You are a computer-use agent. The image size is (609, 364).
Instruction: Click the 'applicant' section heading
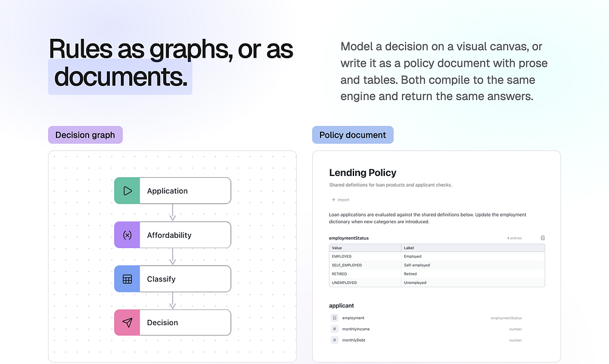click(x=341, y=306)
